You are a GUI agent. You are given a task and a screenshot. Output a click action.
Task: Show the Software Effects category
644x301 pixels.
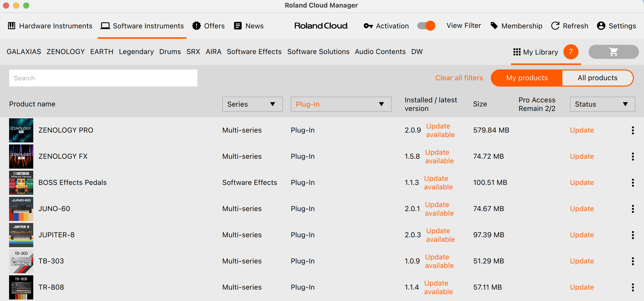(x=254, y=52)
